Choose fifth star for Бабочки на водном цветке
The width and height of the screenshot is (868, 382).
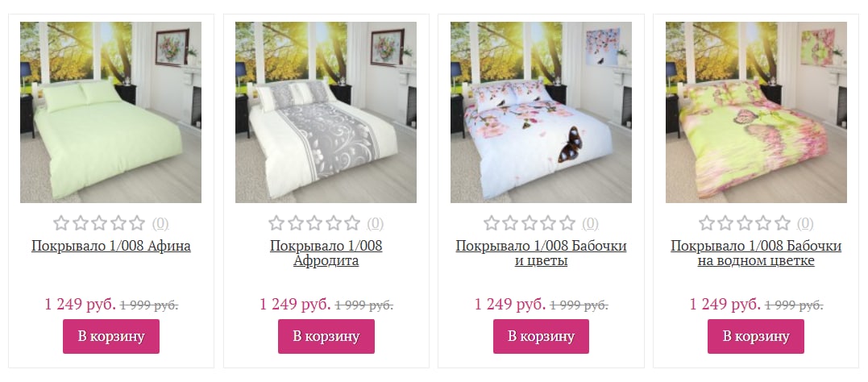tap(783, 223)
